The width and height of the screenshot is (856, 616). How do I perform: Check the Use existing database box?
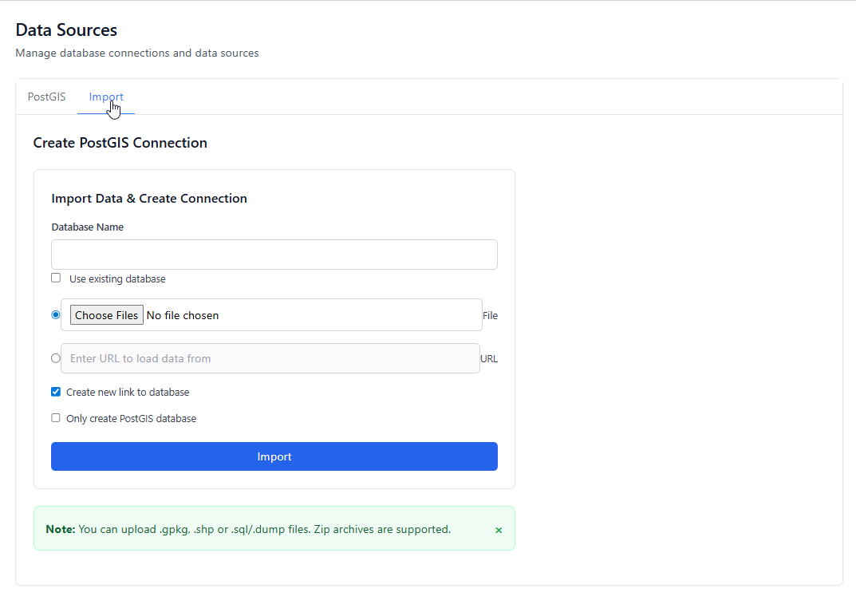pos(56,278)
